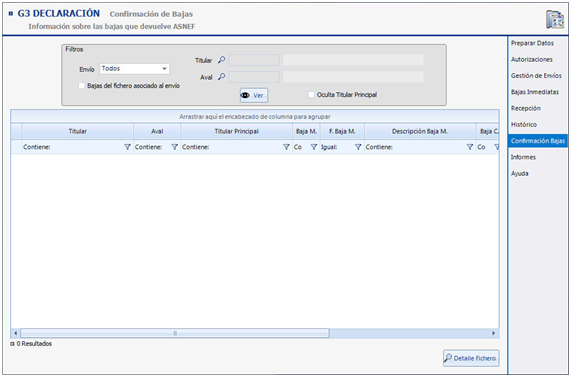Click left arrow of horizontal scrollbar
This screenshot has width=571, height=377.
(15, 333)
